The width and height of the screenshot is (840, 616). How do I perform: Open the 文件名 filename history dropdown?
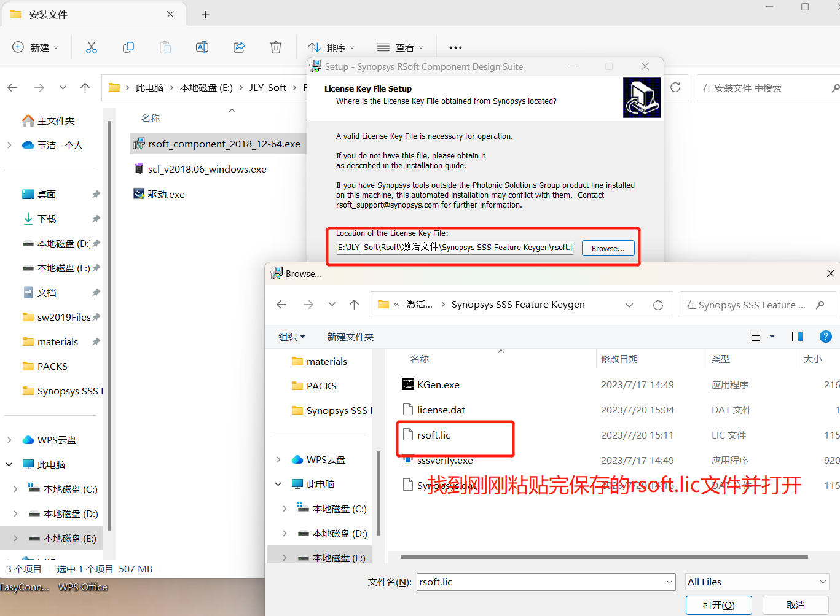click(x=669, y=582)
